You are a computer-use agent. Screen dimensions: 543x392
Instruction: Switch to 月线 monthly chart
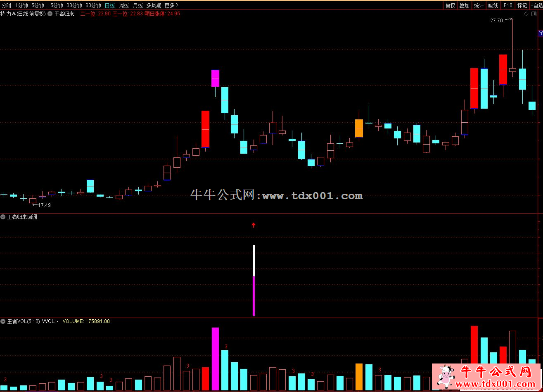[x=138, y=5]
